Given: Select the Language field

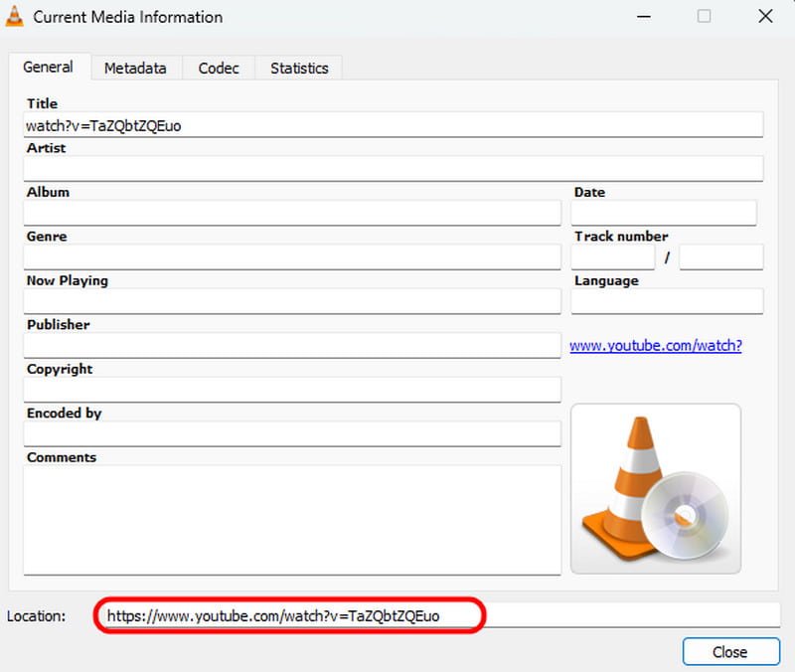Looking at the screenshot, I should pyautogui.click(x=666, y=301).
